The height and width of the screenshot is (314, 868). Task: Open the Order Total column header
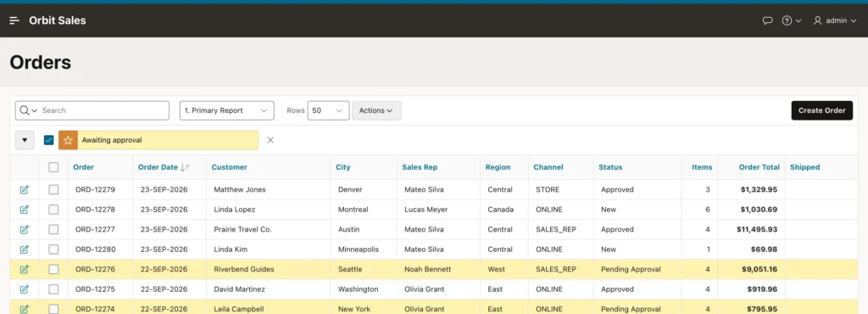[x=759, y=167]
